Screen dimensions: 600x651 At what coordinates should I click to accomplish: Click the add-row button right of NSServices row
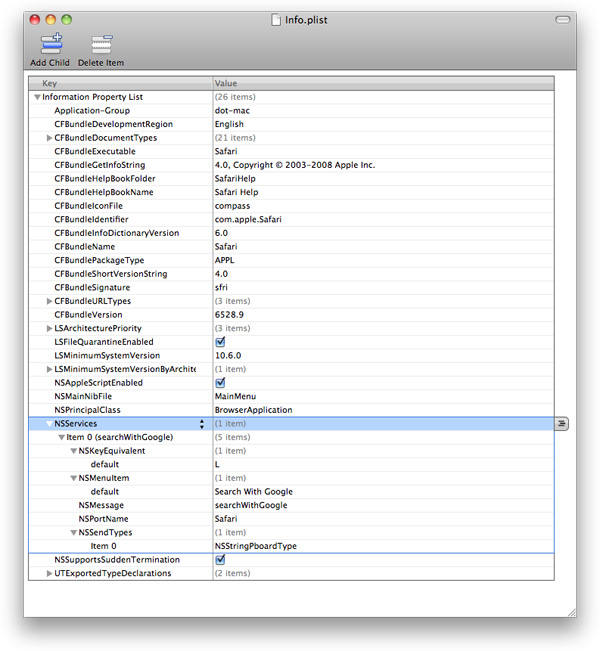[562, 424]
